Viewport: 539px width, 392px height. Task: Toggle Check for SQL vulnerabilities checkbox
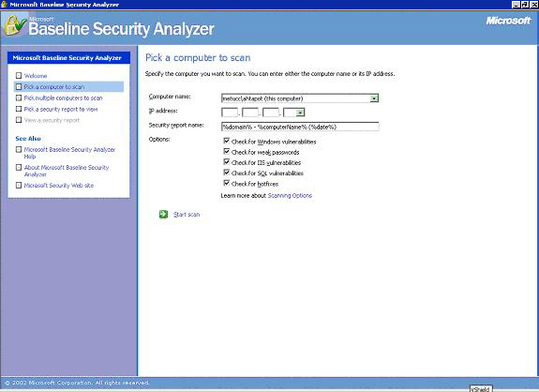pos(227,173)
